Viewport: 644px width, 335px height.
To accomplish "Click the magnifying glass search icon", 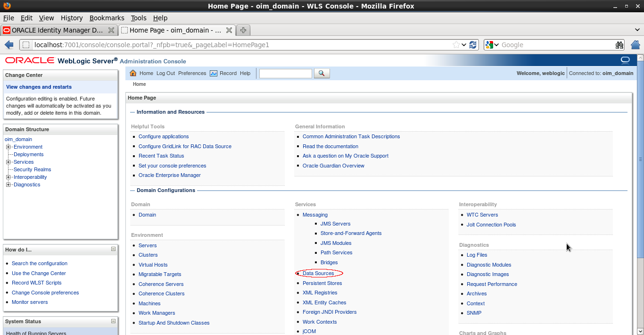I will pyautogui.click(x=322, y=73).
